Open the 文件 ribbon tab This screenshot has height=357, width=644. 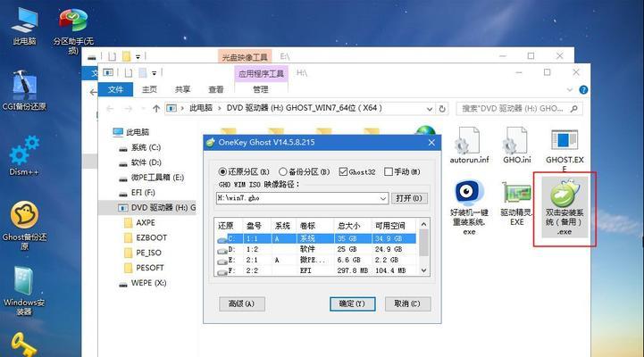115,89
